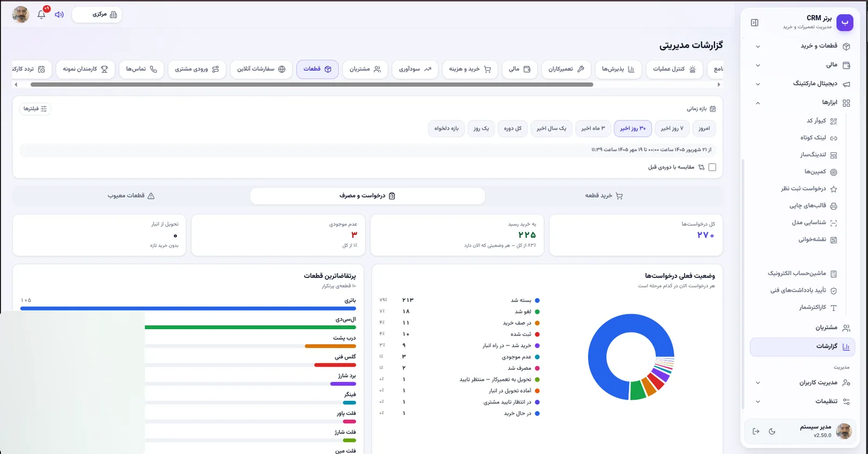Click the right scroll arrow of tabs
This screenshot has height=454, width=868.
tap(719, 85)
